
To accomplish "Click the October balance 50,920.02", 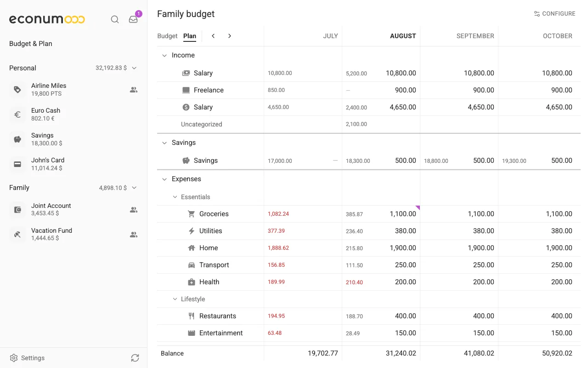I will click(557, 353).
